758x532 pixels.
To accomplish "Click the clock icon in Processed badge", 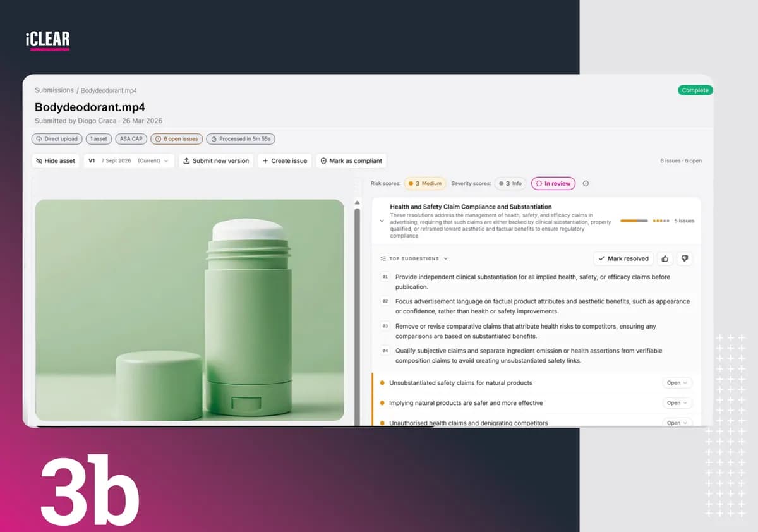I will (x=214, y=139).
